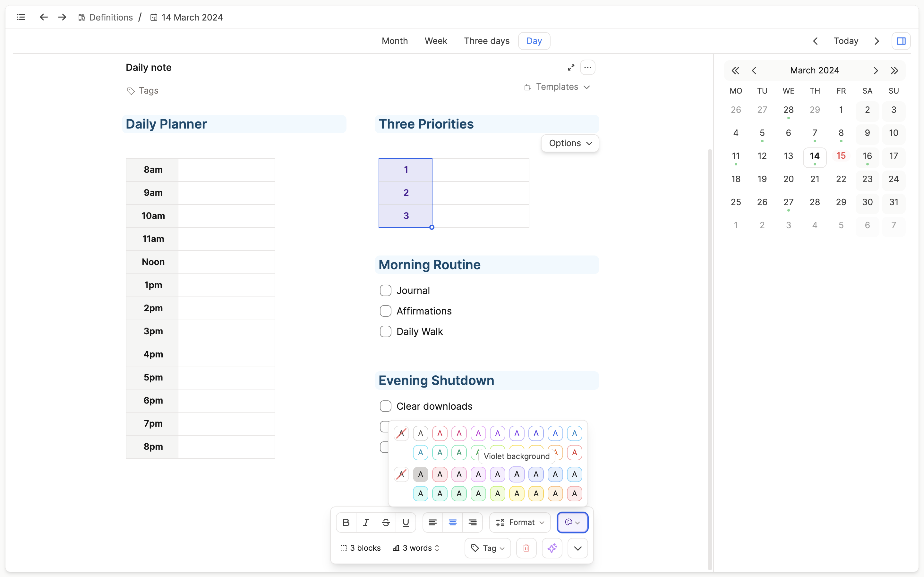The width and height of the screenshot is (924, 577).
Task: Expand the Templates dropdown
Action: [558, 87]
